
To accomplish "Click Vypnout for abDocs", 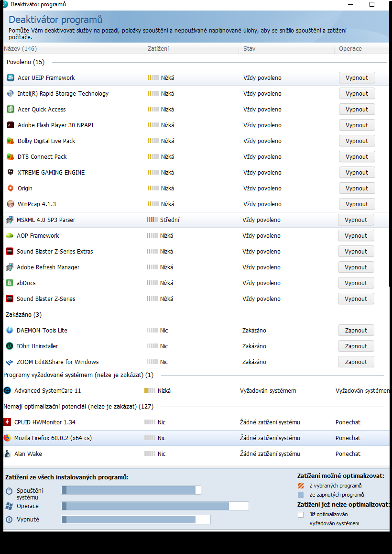I will tap(356, 283).
